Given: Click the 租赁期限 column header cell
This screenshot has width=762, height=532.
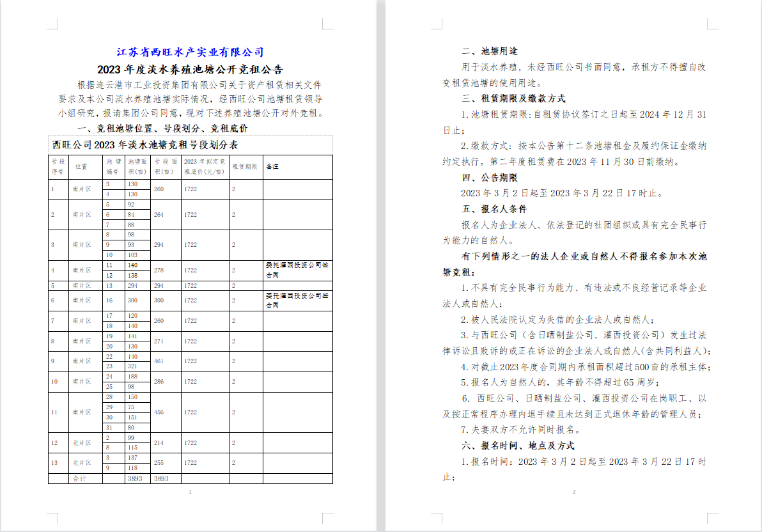Looking at the screenshot, I should click(245, 167).
